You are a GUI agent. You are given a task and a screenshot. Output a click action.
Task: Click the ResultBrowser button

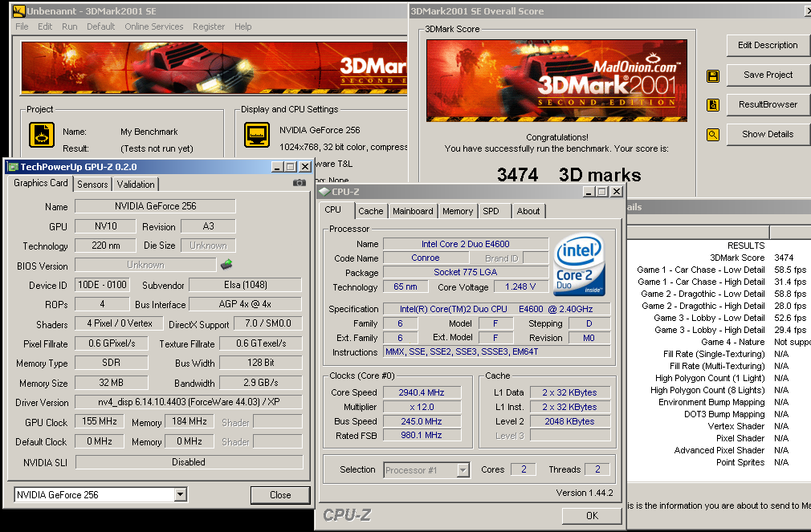tap(768, 104)
